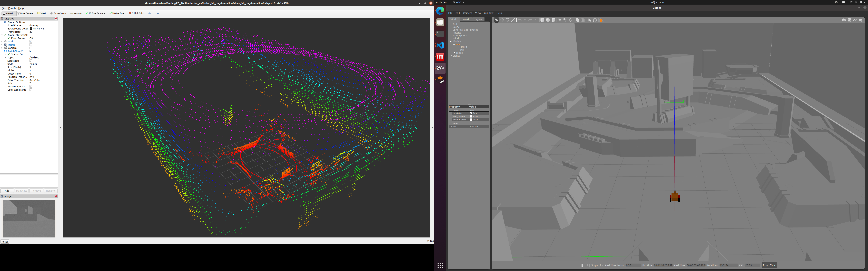Add a point light in Gazebo

pos(560,20)
